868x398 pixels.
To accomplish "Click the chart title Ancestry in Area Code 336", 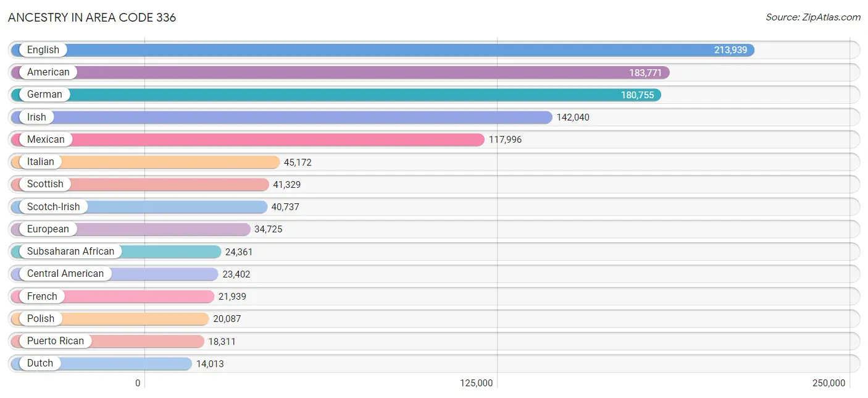I will (x=92, y=17).
